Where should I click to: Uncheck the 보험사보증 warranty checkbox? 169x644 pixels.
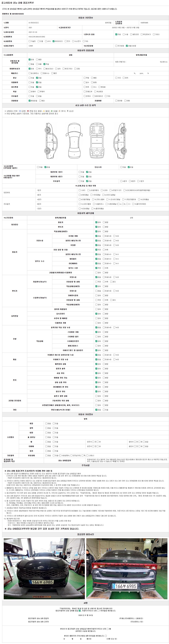pos(127,46)
